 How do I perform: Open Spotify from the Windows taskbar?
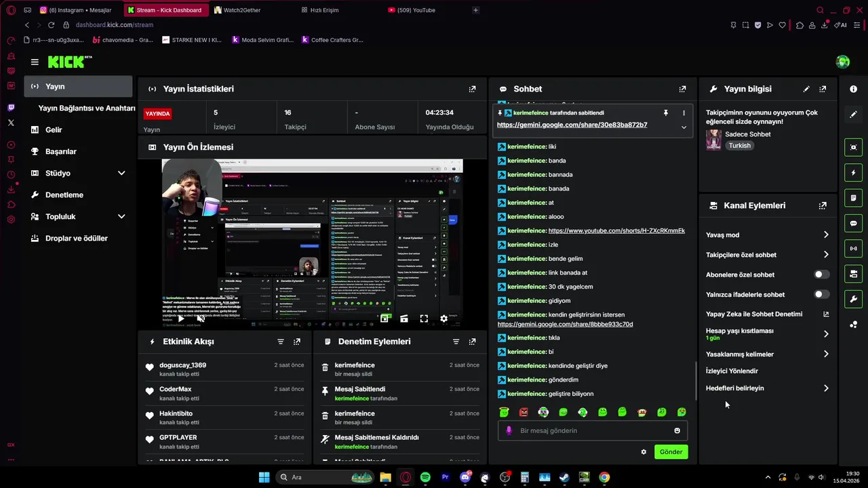tap(425, 477)
